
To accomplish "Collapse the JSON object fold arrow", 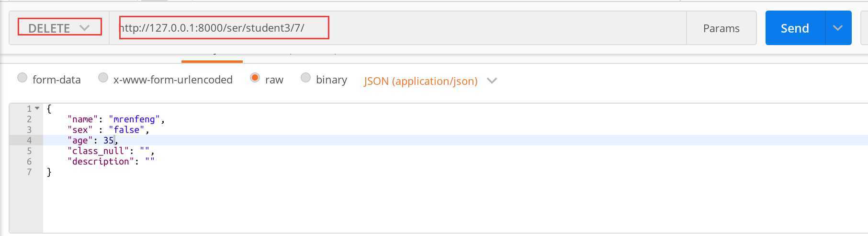I will point(37,108).
